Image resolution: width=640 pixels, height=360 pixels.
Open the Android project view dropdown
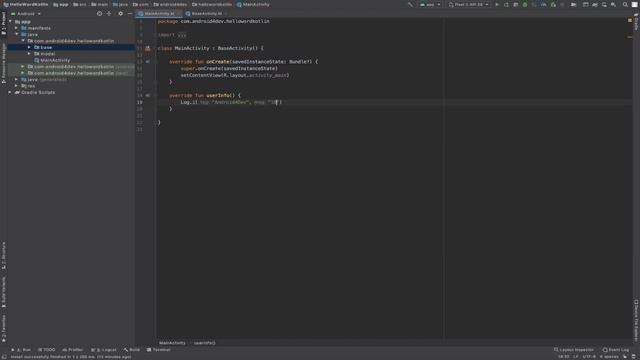pos(26,13)
